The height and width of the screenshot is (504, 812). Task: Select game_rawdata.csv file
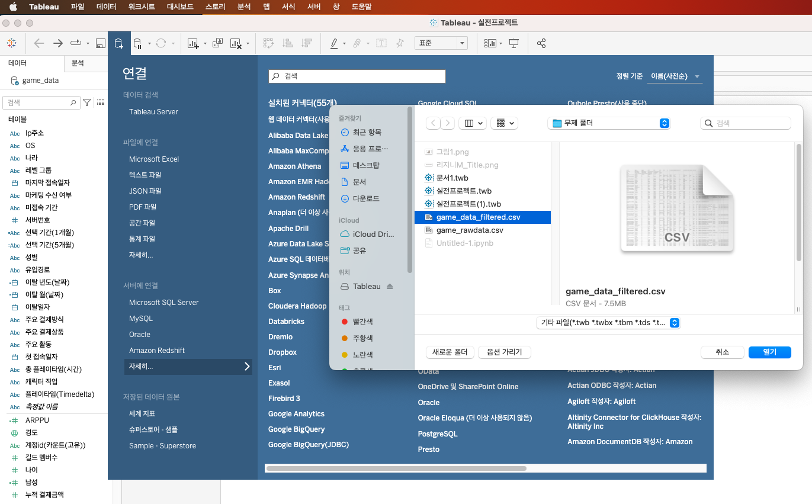pyautogui.click(x=470, y=230)
